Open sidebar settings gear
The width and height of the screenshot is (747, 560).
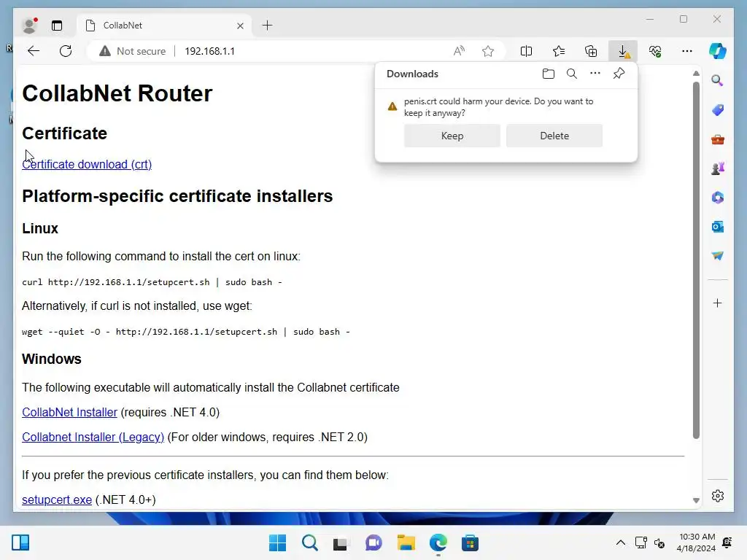click(718, 496)
